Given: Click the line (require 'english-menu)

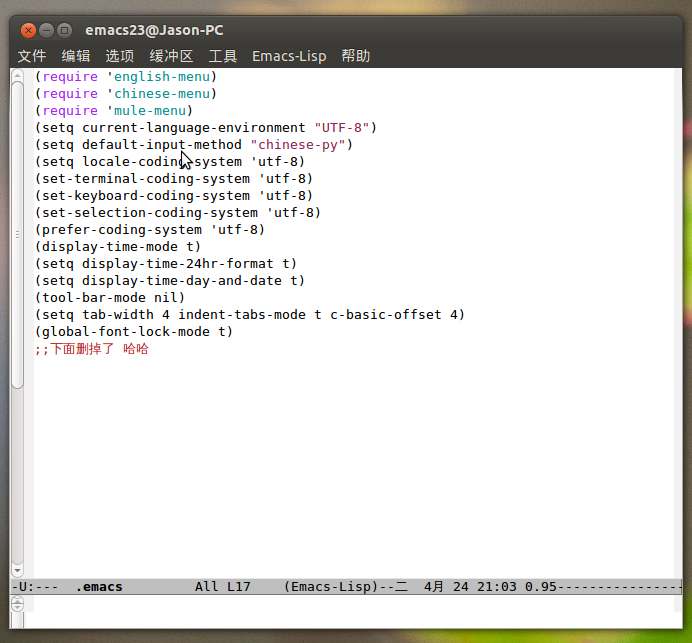Looking at the screenshot, I should tap(126, 77).
